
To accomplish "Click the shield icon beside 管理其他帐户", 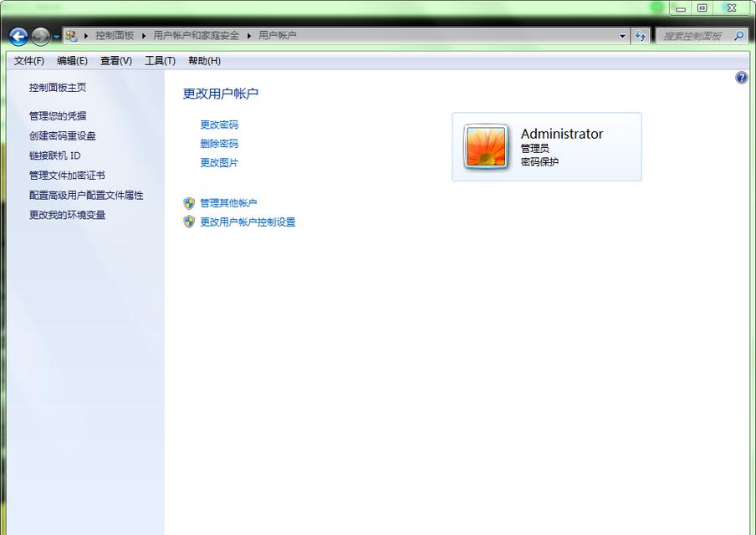I will pyautogui.click(x=189, y=203).
